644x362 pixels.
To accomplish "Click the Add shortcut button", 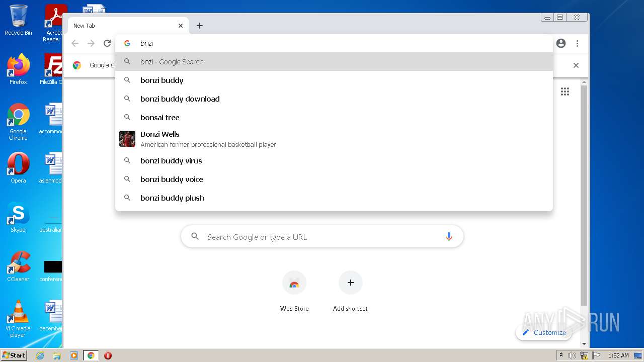I will 350,292.
